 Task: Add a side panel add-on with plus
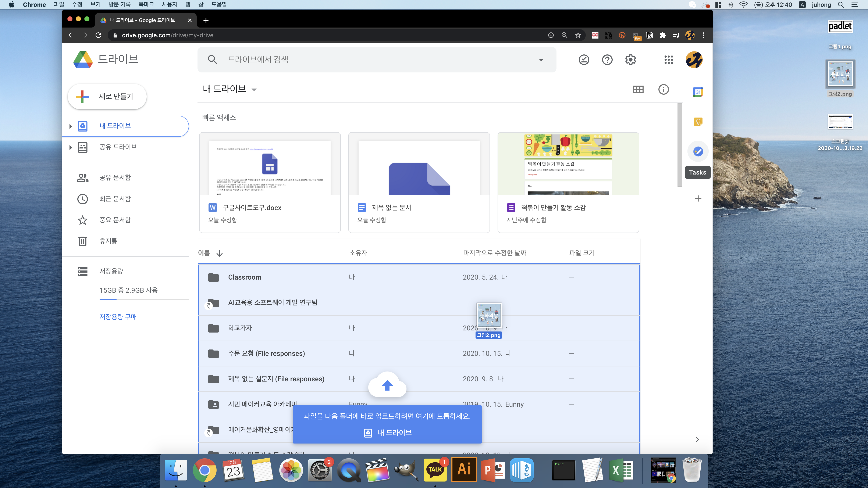tap(698, 199)
